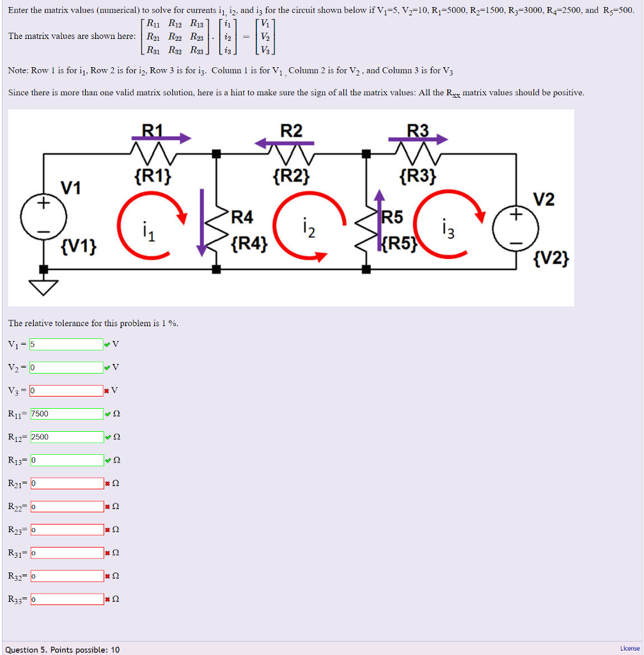Click the green checkmark beside R12

[107, 437]
